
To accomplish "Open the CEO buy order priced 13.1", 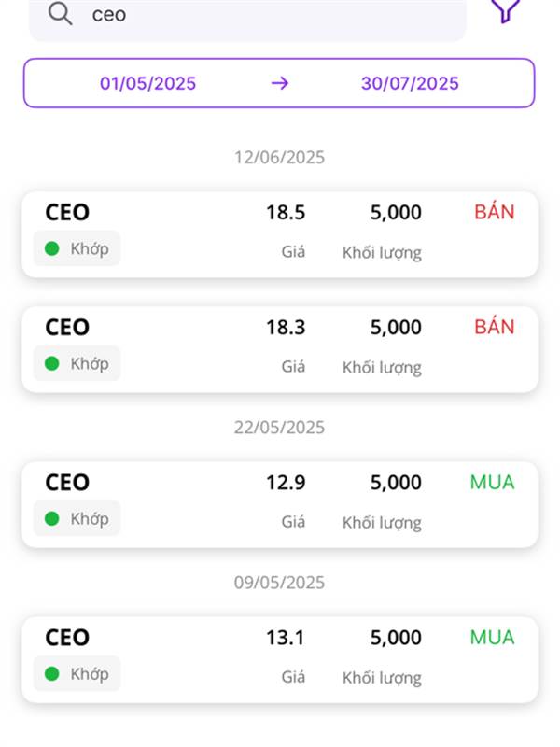I will (x=280, y=658).
